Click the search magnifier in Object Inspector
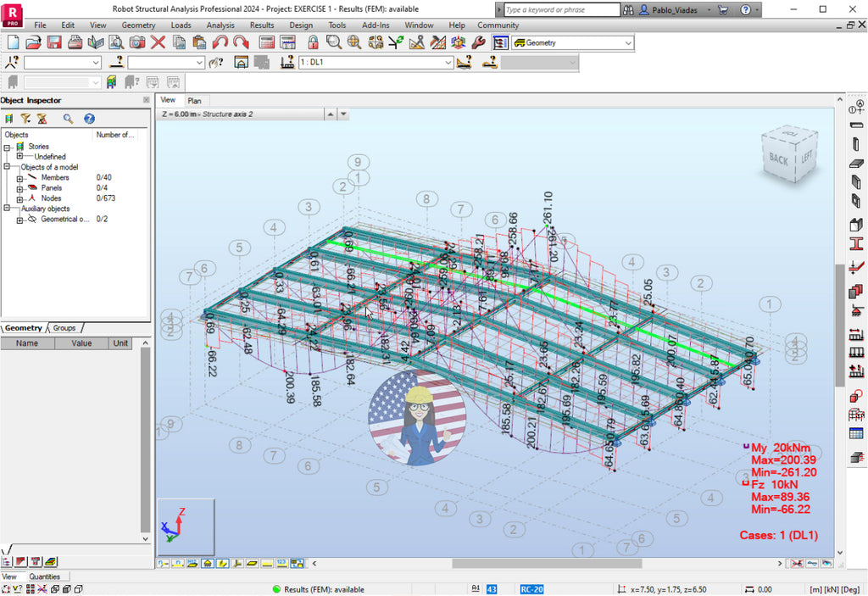Image resolution: width=868 pixels, height=596 pixels. coord(69,119)
